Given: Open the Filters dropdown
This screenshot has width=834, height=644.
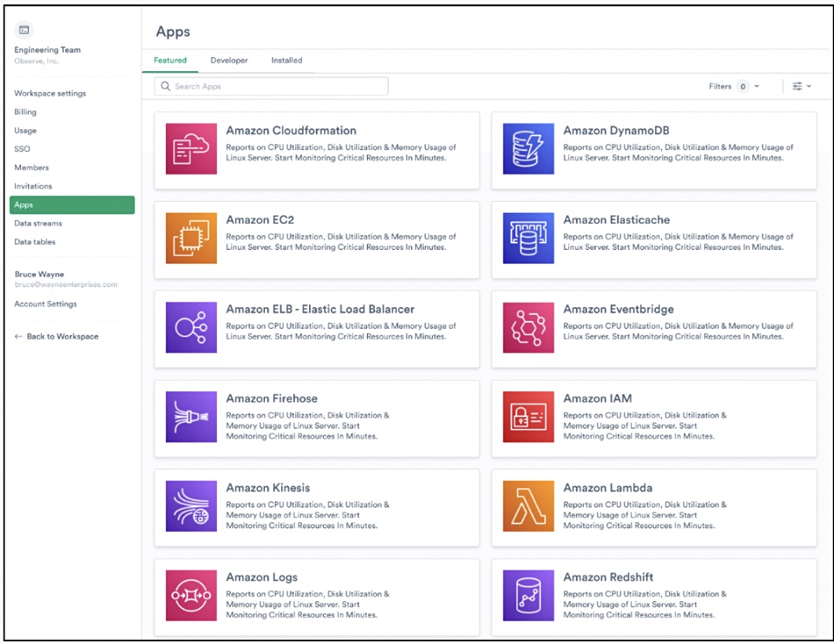Looking at the screenshot, I should (x=733, y=86).
